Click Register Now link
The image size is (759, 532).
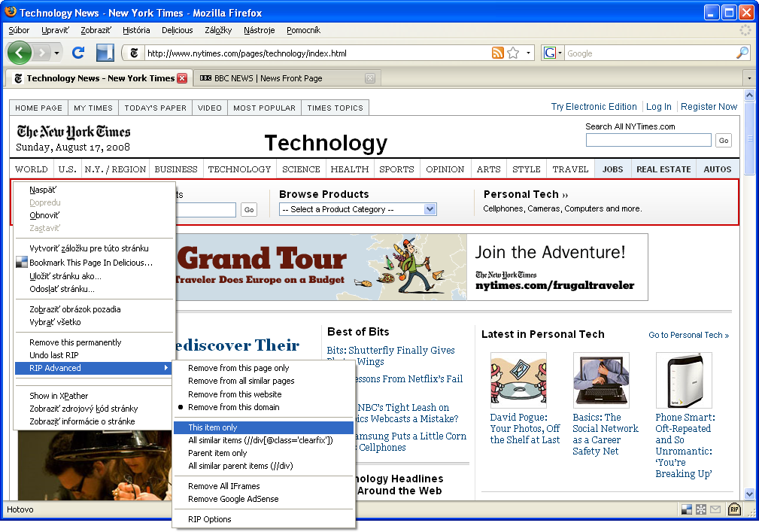coord(709,107)
